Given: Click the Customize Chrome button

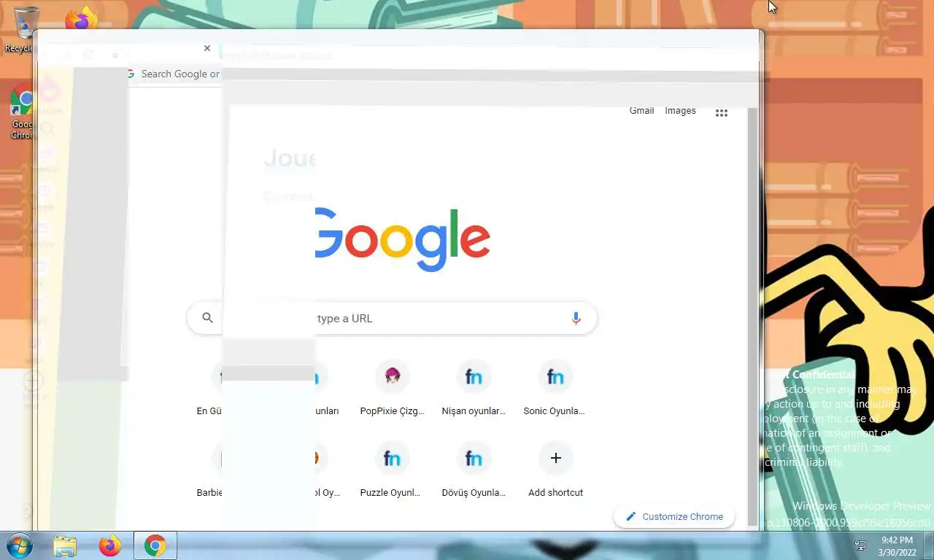Looking at the screenshot, I should 674,516.
